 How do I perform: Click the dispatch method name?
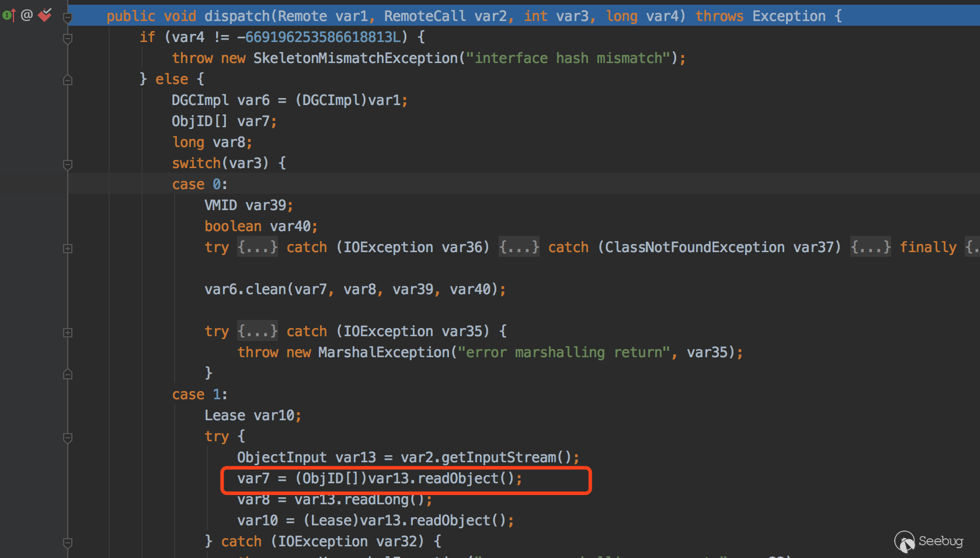pos(237,16)
